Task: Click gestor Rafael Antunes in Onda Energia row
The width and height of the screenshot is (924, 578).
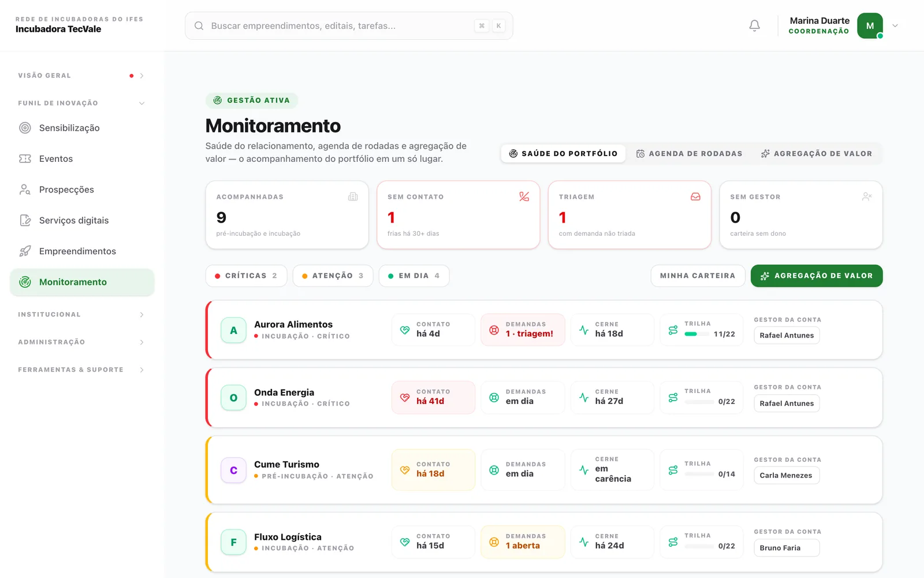Action: tap(787, 403)
